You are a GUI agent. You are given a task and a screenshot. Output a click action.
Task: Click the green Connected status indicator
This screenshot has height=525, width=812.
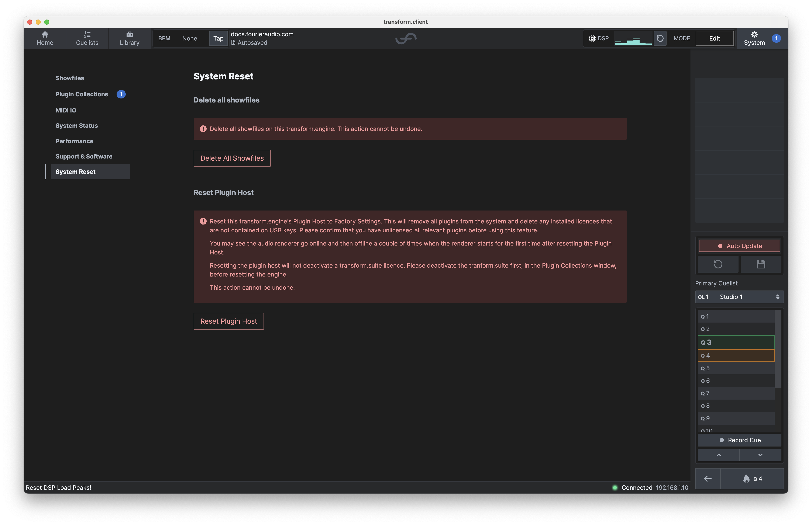click(x=615, y=487)
